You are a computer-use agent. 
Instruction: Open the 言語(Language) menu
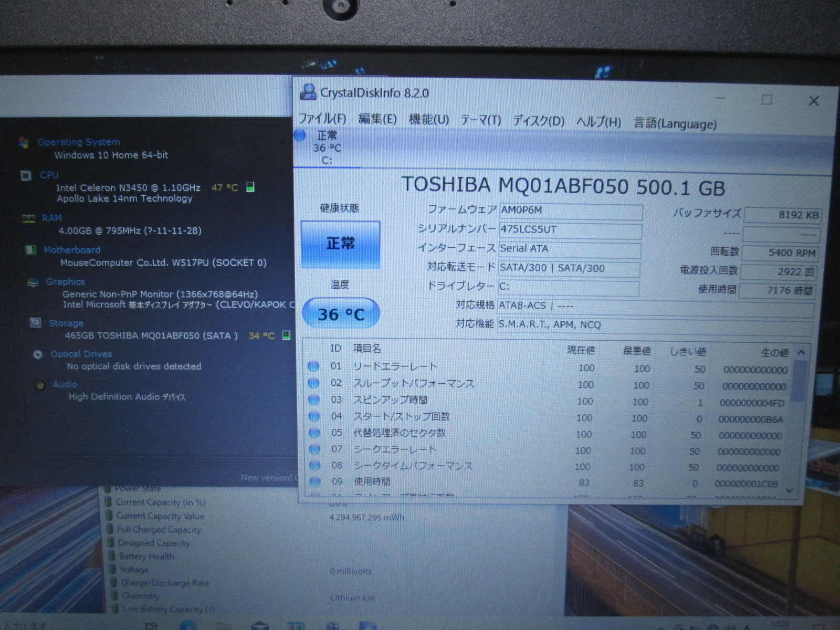tap(675, 124)
